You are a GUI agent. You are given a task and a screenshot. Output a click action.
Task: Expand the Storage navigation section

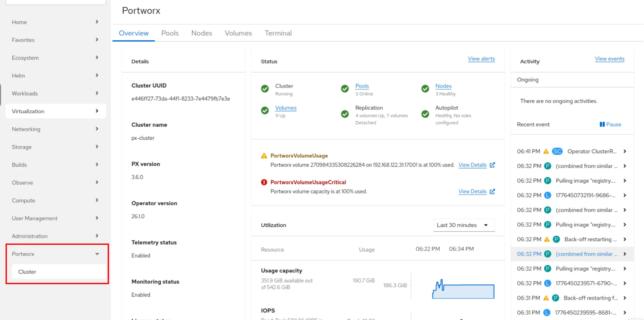tap(56, 147)
